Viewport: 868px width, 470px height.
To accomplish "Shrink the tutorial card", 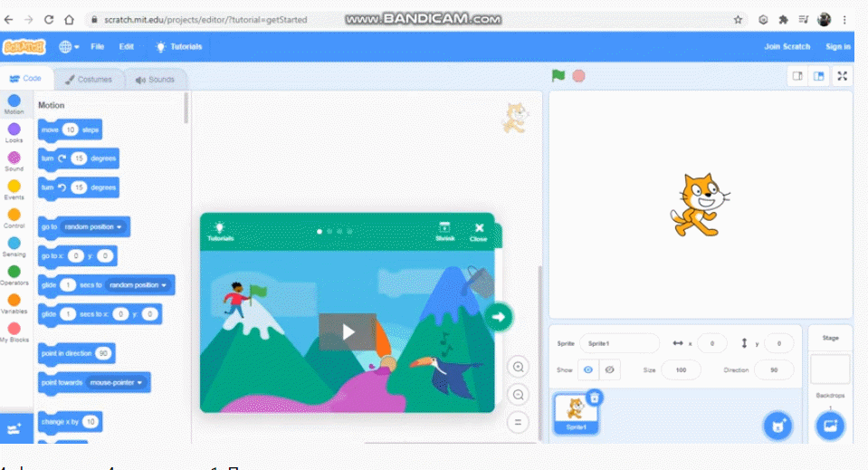I will click(x=444, y=232).
